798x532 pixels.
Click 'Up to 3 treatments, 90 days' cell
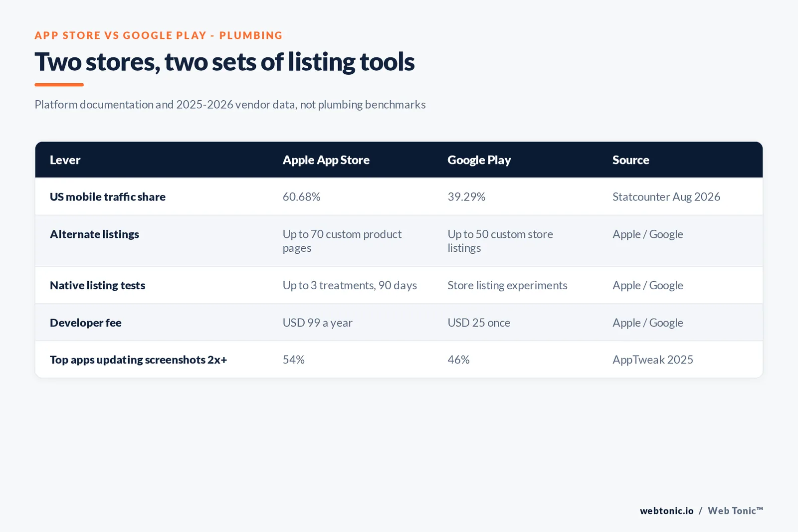click(x=350, y=286)
